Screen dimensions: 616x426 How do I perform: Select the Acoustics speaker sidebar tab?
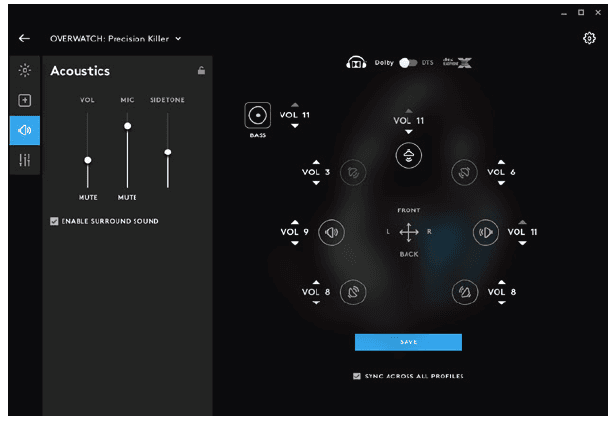coord(25,130)
